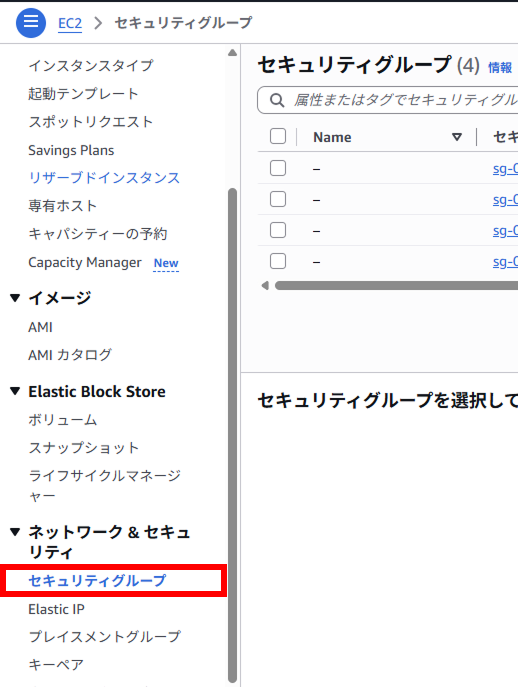Toggle the select-all header checkbox

point(278,136)
